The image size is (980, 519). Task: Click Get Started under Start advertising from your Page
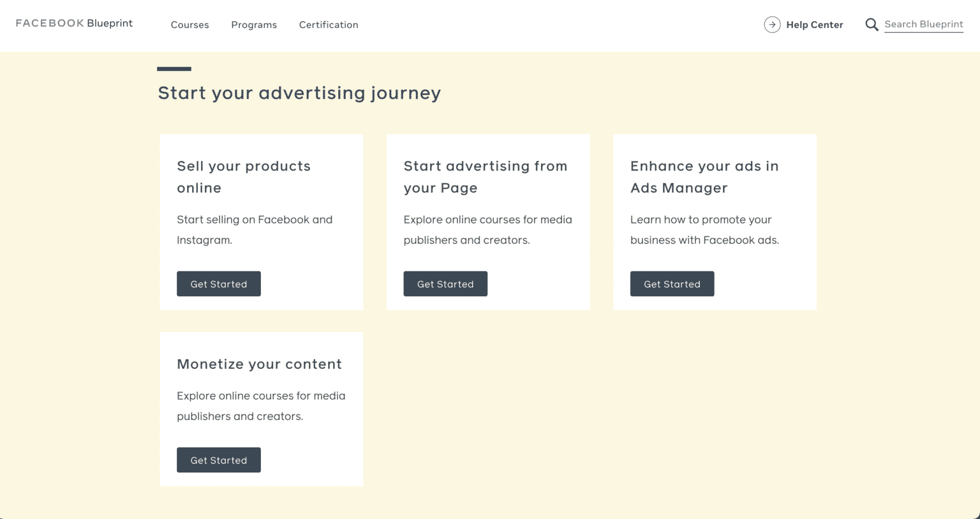click(445, 283)
